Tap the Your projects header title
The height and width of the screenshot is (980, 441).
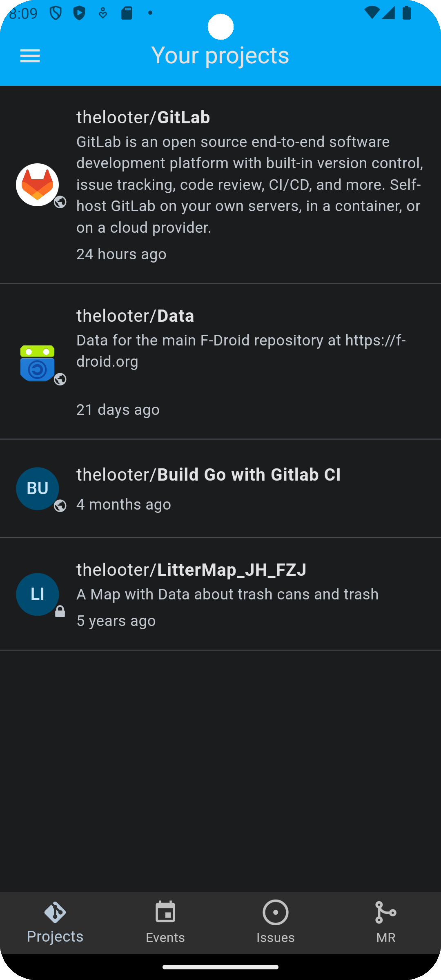(220, 55)
